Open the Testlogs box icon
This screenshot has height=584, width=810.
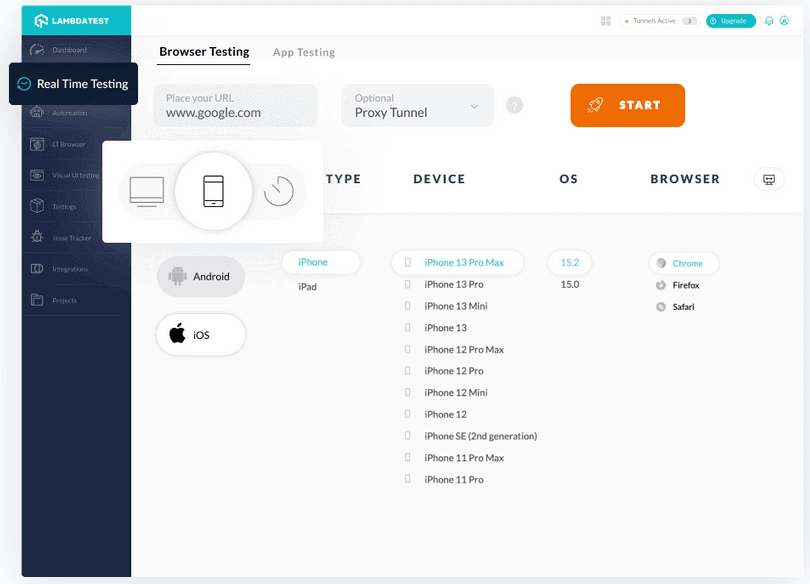(x=37, y=206)
